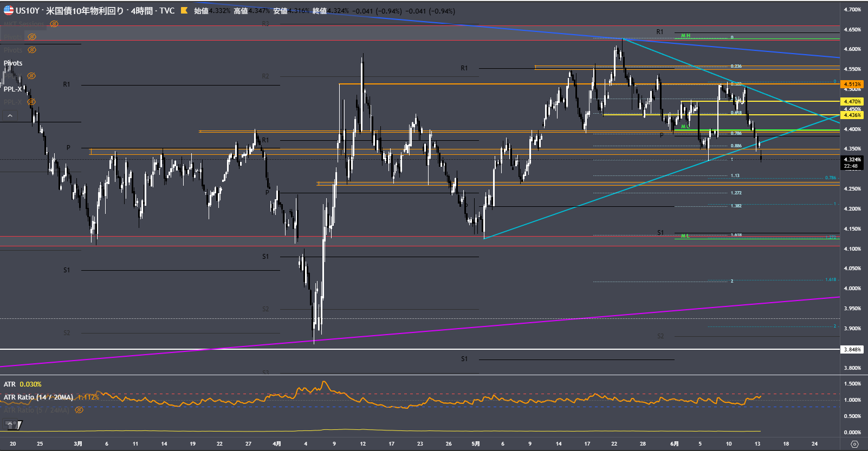Click the 3.800% price scale label
Viewport: 868px width, 451px height.
pos(852,368)
